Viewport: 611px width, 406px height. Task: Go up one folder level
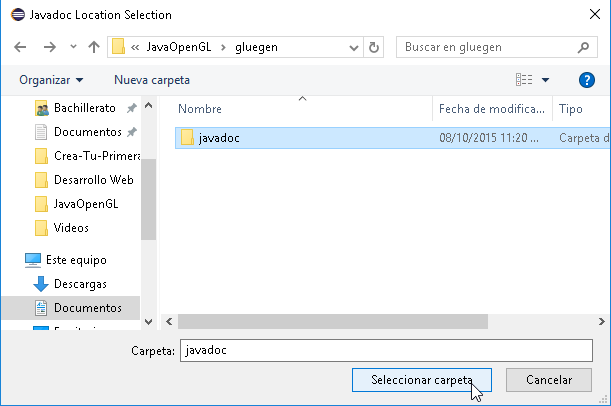coord(94,47)
